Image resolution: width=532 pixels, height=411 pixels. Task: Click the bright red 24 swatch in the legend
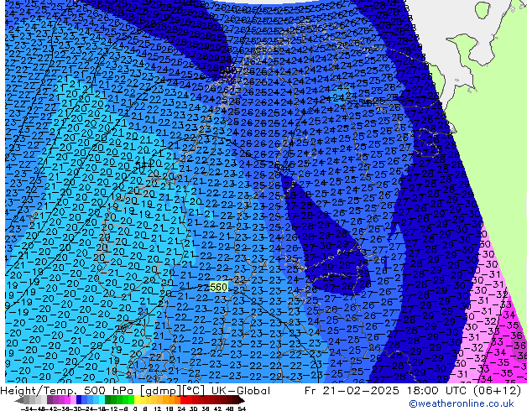(183, 400)
